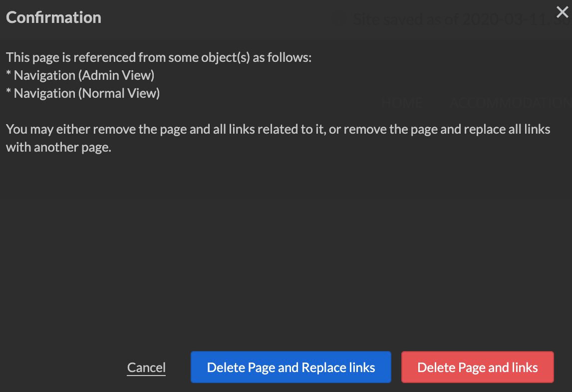
Task: Click the Cancel link
Action: [x=146, y=368]
